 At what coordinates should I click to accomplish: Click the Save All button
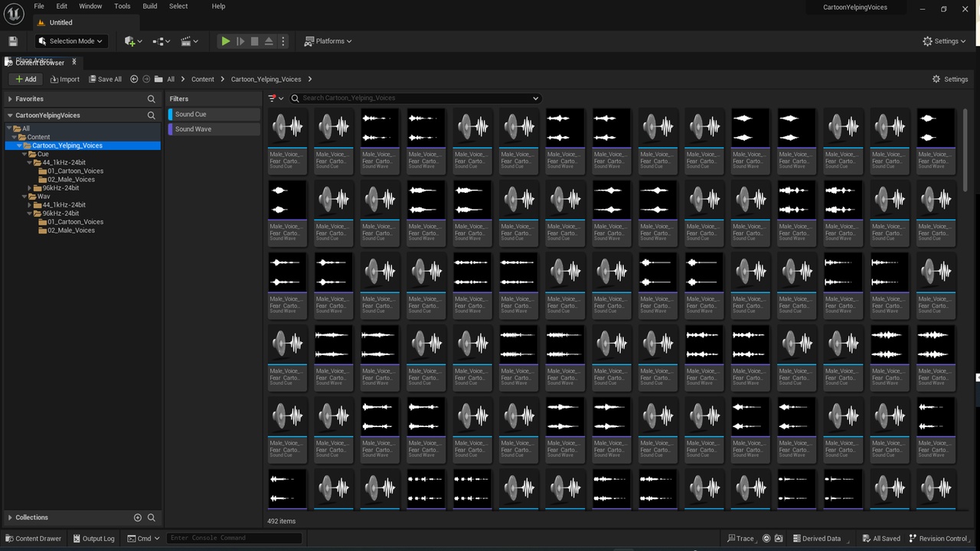pos(105,79)
